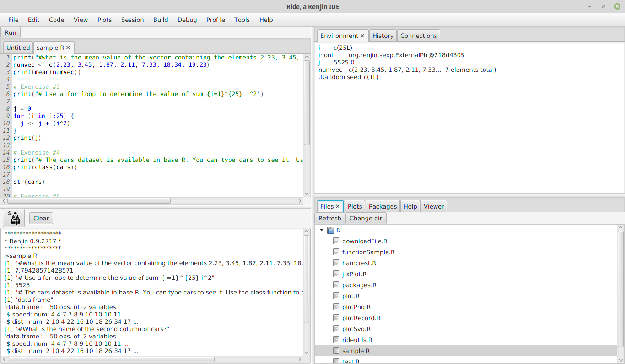Close the Environment tab

coord(362,36)
